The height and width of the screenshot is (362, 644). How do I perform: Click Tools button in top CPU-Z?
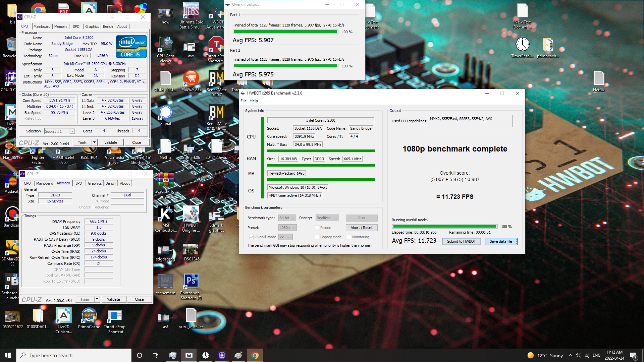[x=82, y=142]
